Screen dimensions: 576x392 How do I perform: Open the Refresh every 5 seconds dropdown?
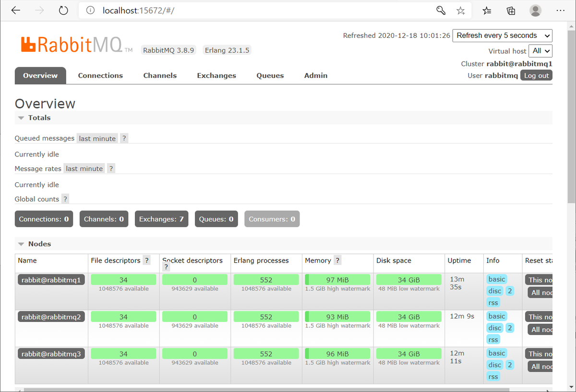click(x=503, y=36)
